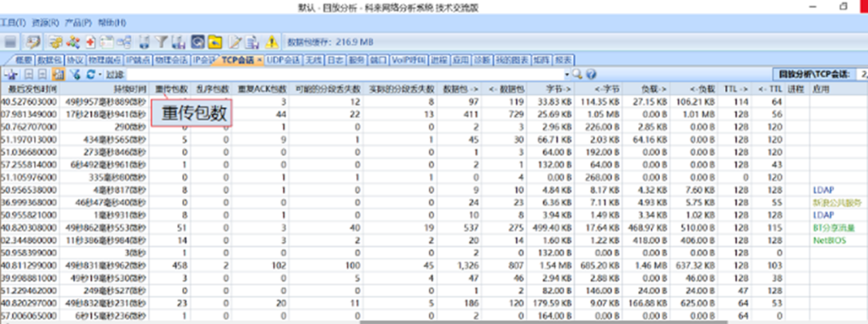Close the TCP会话 tab

click(x=260, y=59)
